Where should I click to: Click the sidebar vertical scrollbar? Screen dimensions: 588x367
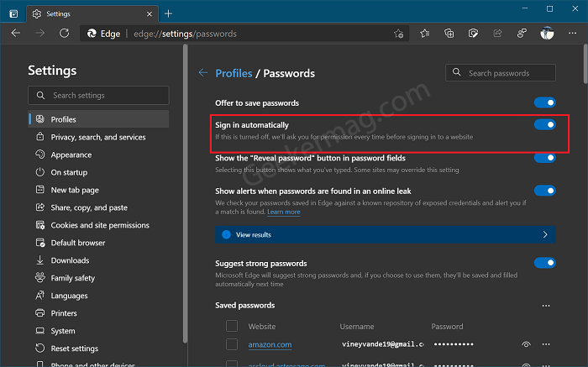(186, 193)
